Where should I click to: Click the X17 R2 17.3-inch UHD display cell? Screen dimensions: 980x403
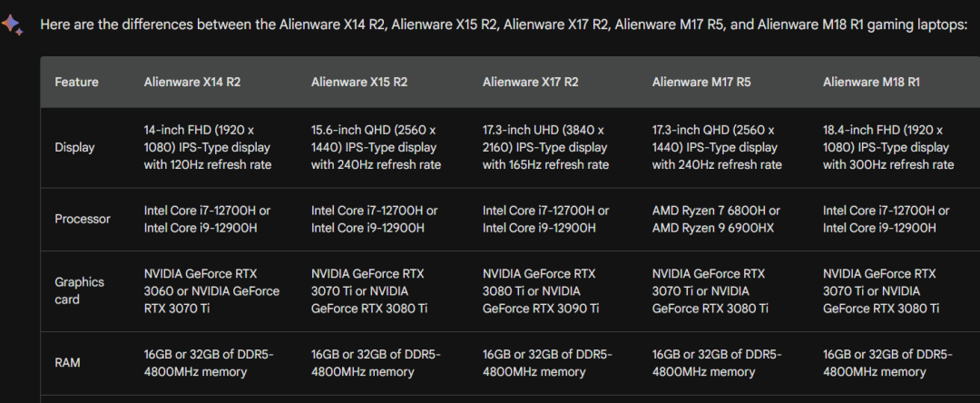[x=545, y=147]
